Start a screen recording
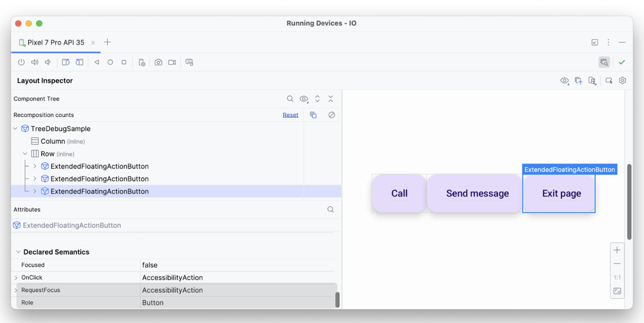Viewport: 644px width, 323px height. point(172,62)
